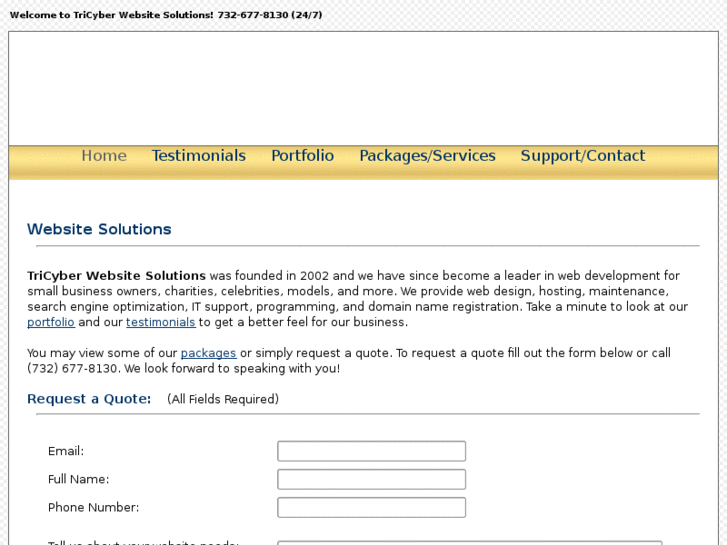The image size is (727, 545).
Task: Follow the inline 'testimonials' link in paragraph
Action: pos(160,322)
